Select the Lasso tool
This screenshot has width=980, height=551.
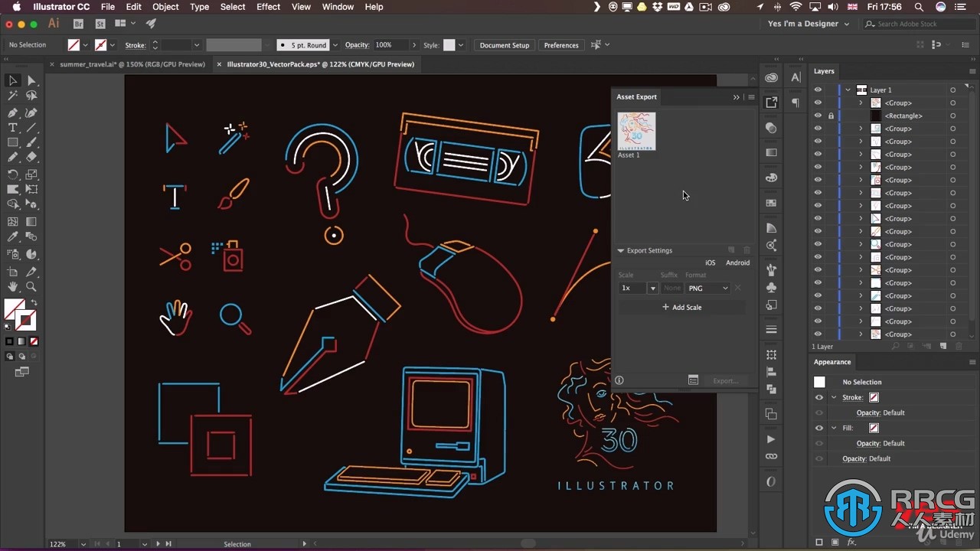31,96
